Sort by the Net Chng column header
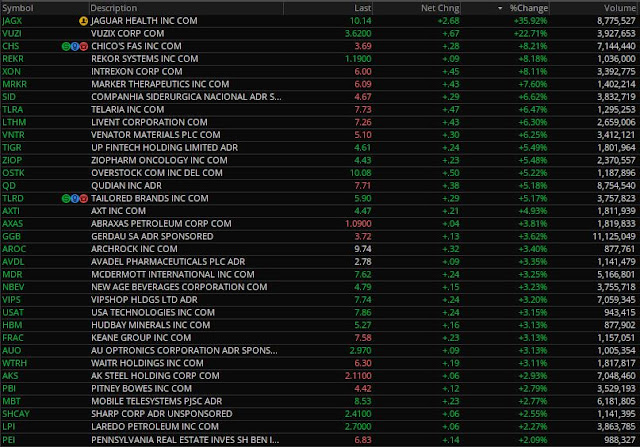This screenshot has height=447, width=640. (x=440, y=8)
